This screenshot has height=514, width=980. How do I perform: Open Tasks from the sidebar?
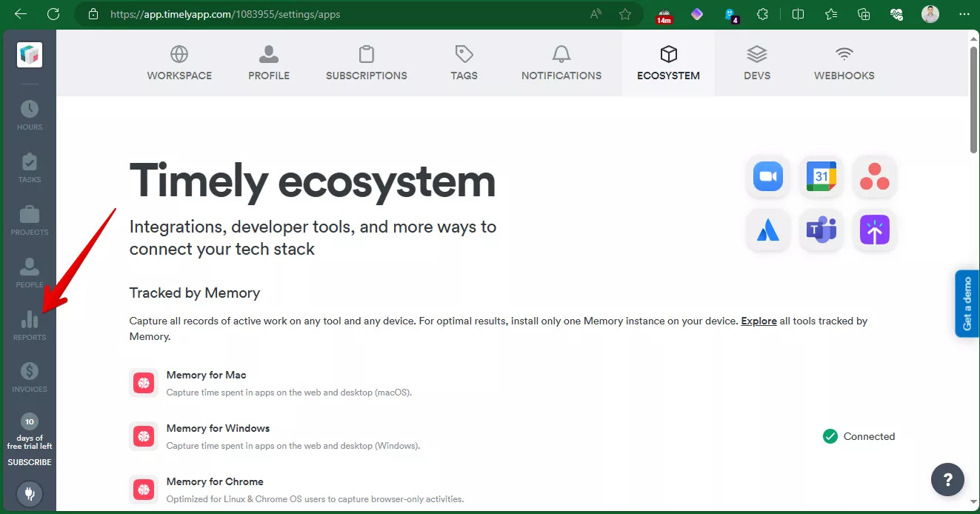(30, 168)
